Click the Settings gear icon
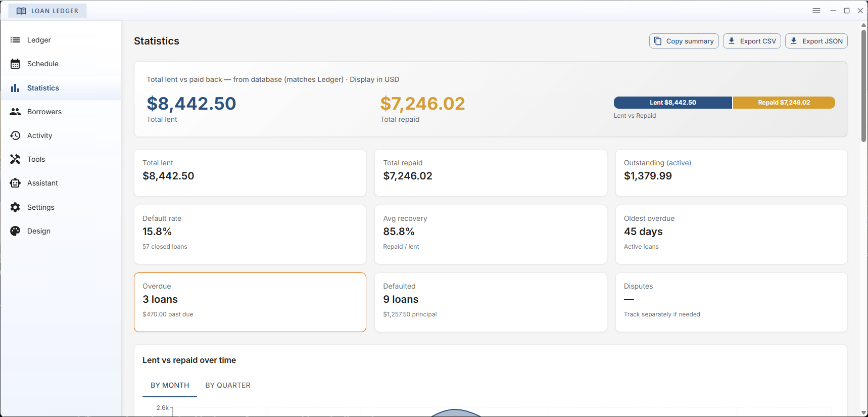Viewport: 868px width, 417px height. click(15, 207)
